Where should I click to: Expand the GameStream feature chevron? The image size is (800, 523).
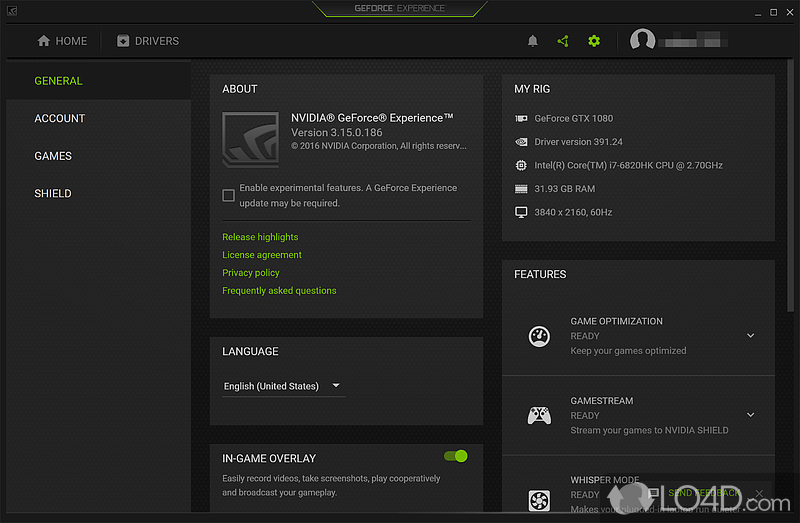[x=751, y=415]
